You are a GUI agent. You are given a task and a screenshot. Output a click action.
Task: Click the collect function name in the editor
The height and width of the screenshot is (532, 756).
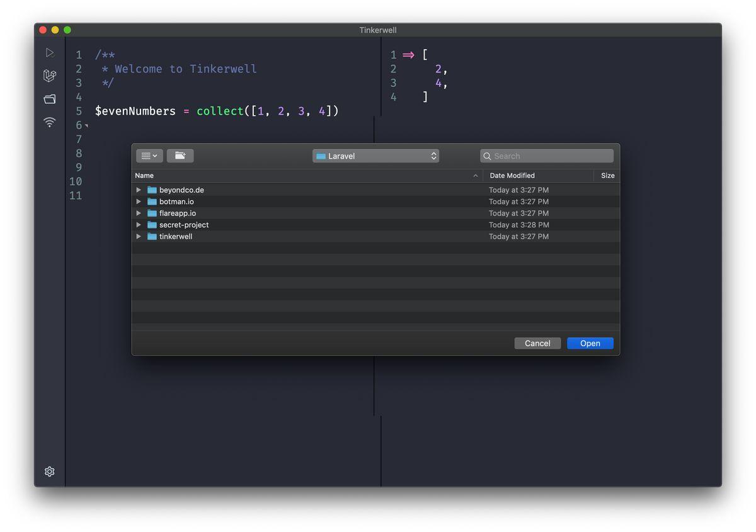tap(220, 111)
